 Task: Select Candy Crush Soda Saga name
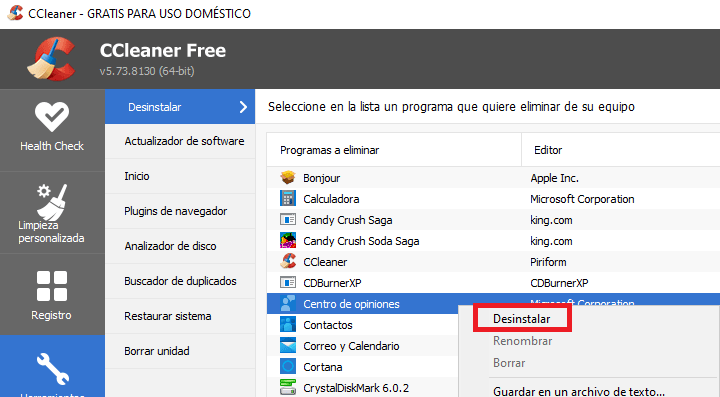point(361,241)
